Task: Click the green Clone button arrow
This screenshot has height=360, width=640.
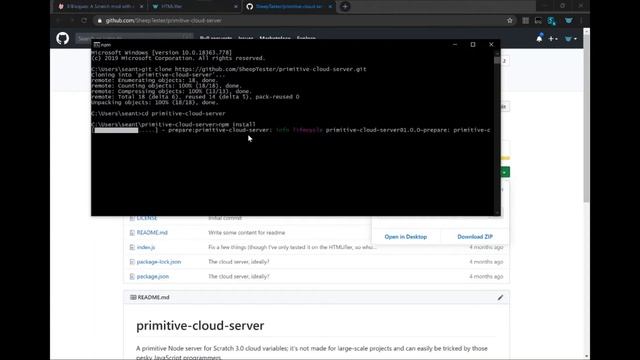Action: tap(505, 172)
